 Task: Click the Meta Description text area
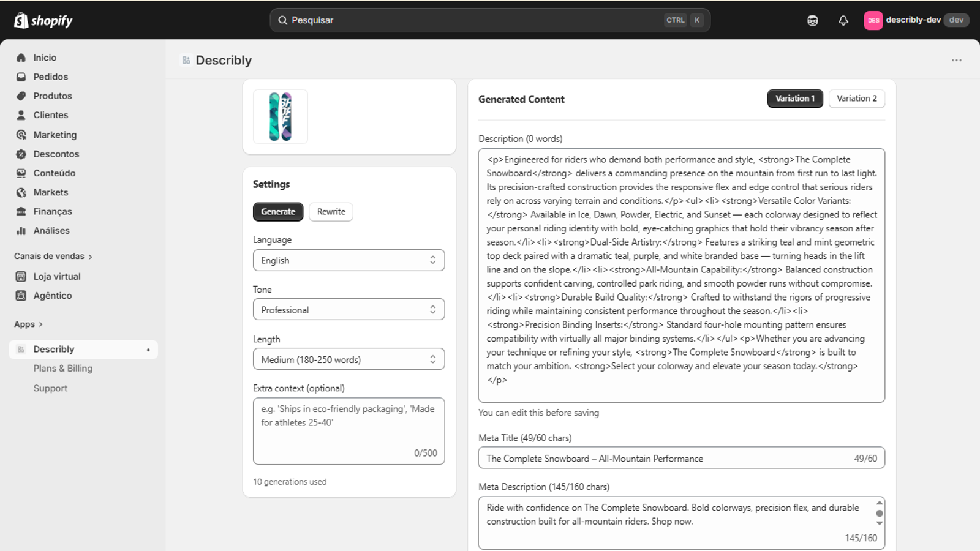pyautogui.click(x=681, y=523)
